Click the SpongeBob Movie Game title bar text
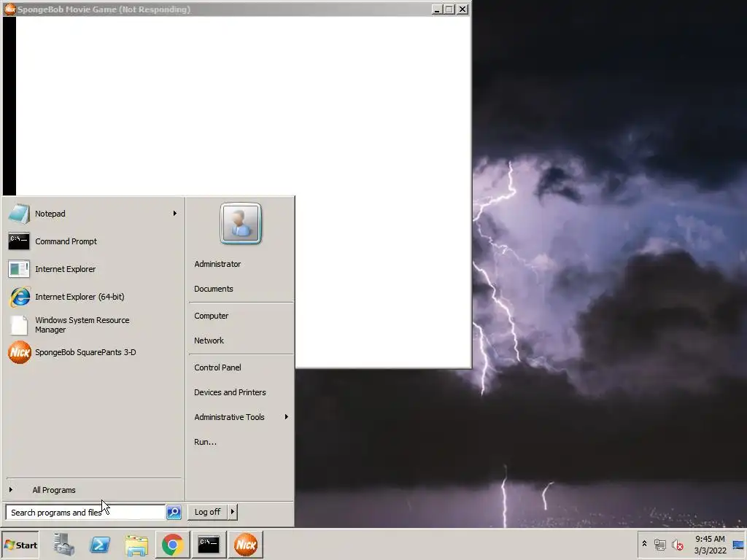Viewport: 747px width, 560px height. pos(104,9)
